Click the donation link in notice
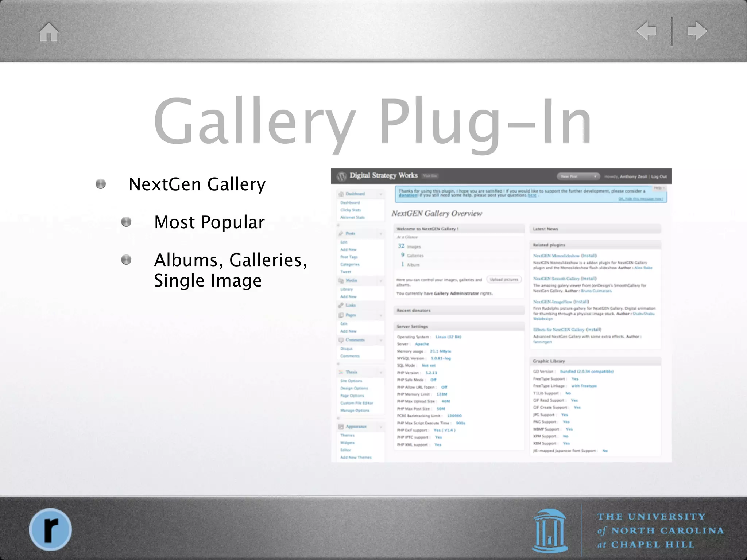The height and width of the screenshot is (560, 747). (407, 195)
